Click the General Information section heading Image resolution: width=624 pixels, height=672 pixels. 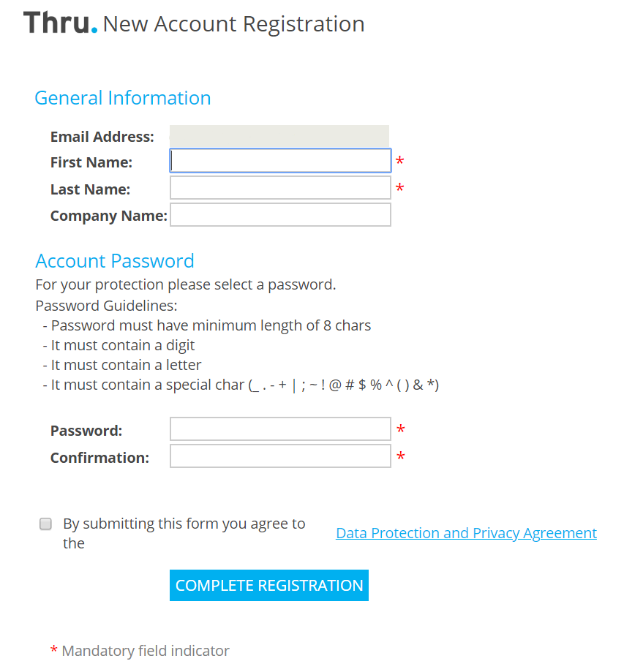point(123,98)
